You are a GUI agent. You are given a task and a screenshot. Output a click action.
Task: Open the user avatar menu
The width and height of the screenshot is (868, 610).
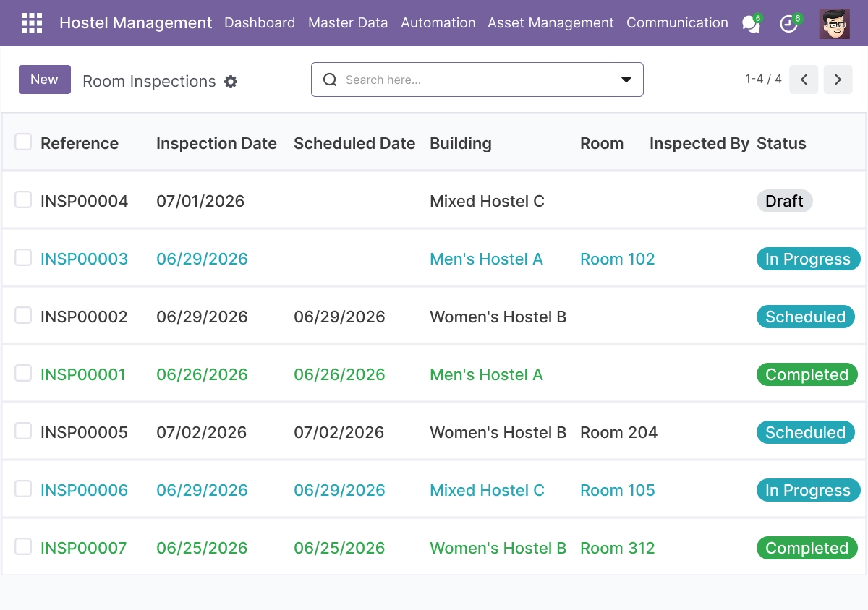click(x=835, y=24)
